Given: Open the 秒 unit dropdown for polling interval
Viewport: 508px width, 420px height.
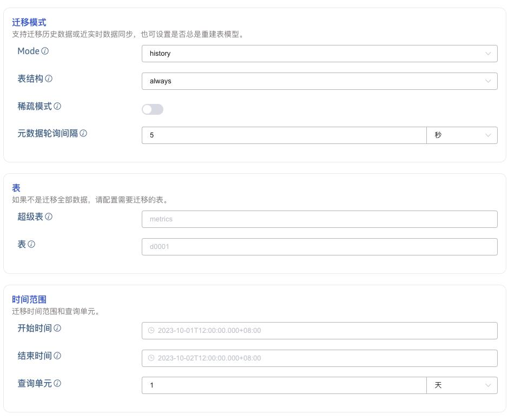Looking at the screenshot, I should (x=461, y=135).
